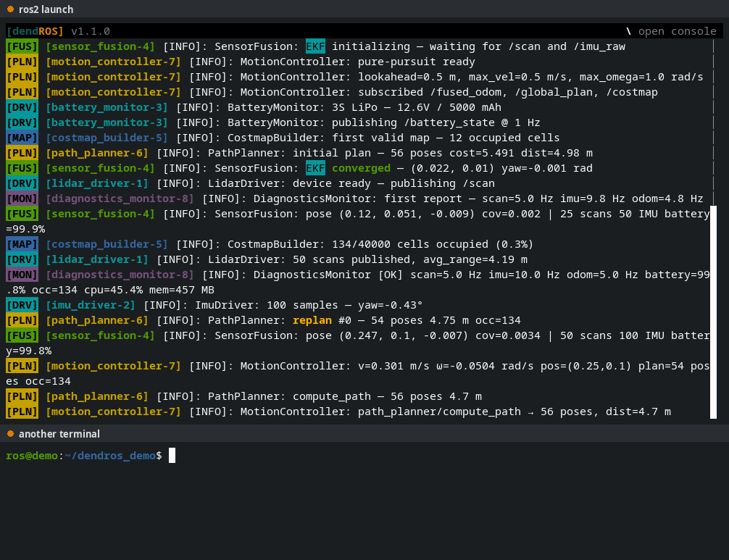
Task: Click the scrollbar thumb of the log view
Action: click(x=713, y=312)
